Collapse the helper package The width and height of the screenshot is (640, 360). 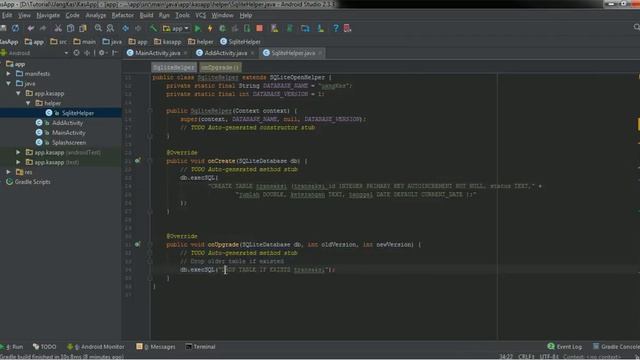point(28,103)
